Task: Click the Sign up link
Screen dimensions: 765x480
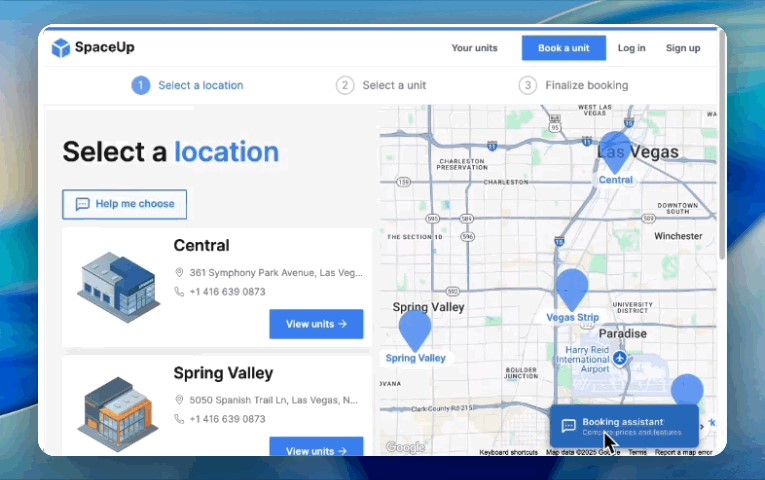Action: pyautogui.click(x=683, y=48)
